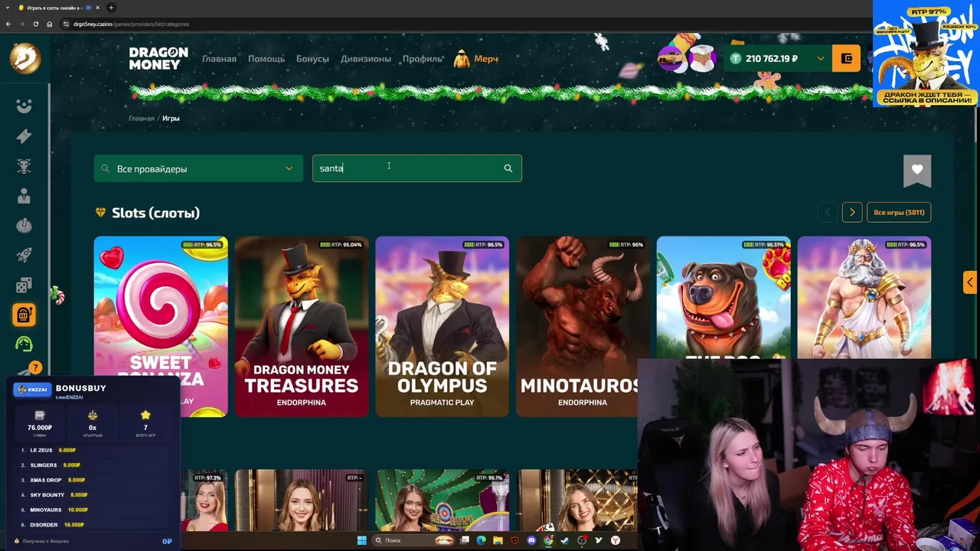Open Yandex Browser from the taskbar
This screenshot has width=980, height=551.
616,540
